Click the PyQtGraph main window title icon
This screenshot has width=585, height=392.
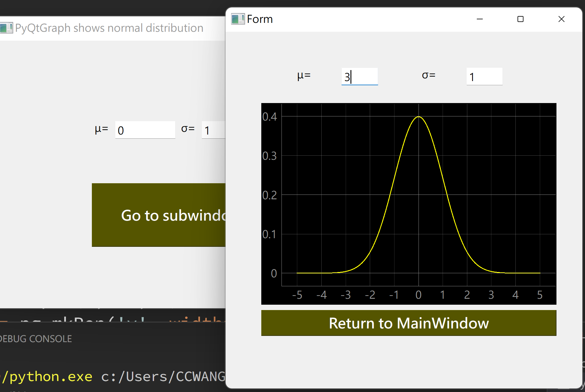coord(7,28)
